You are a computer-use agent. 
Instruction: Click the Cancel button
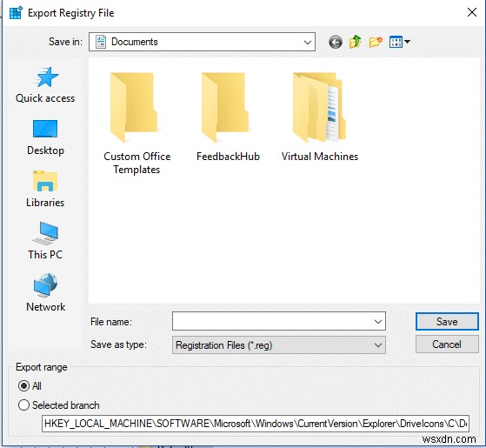tap(447, 344)
